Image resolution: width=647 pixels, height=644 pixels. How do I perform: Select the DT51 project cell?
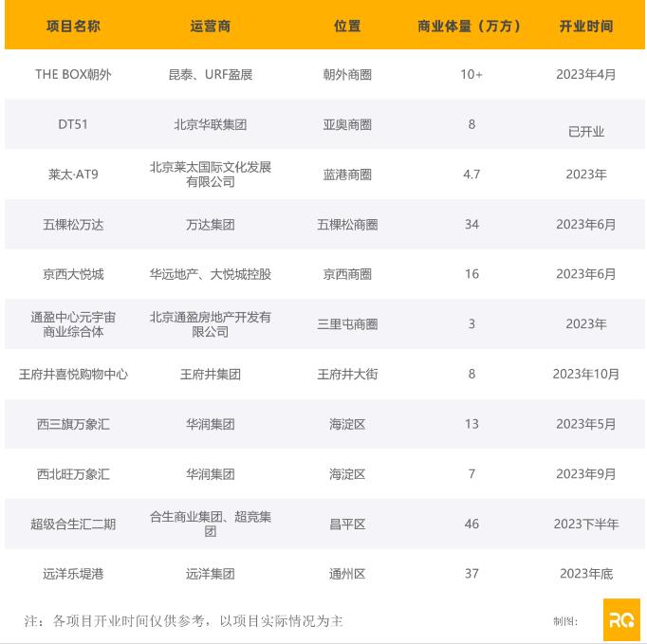(x=73, y=124)
